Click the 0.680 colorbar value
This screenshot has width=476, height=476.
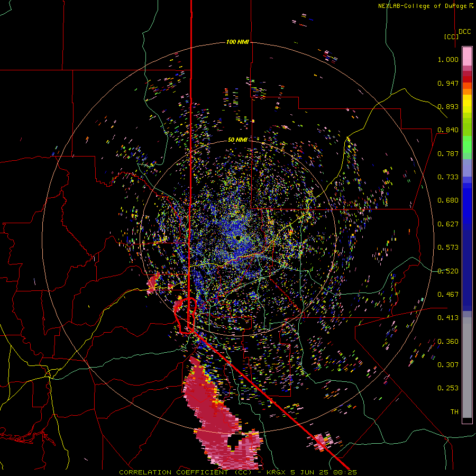click(x=448, y=200)
